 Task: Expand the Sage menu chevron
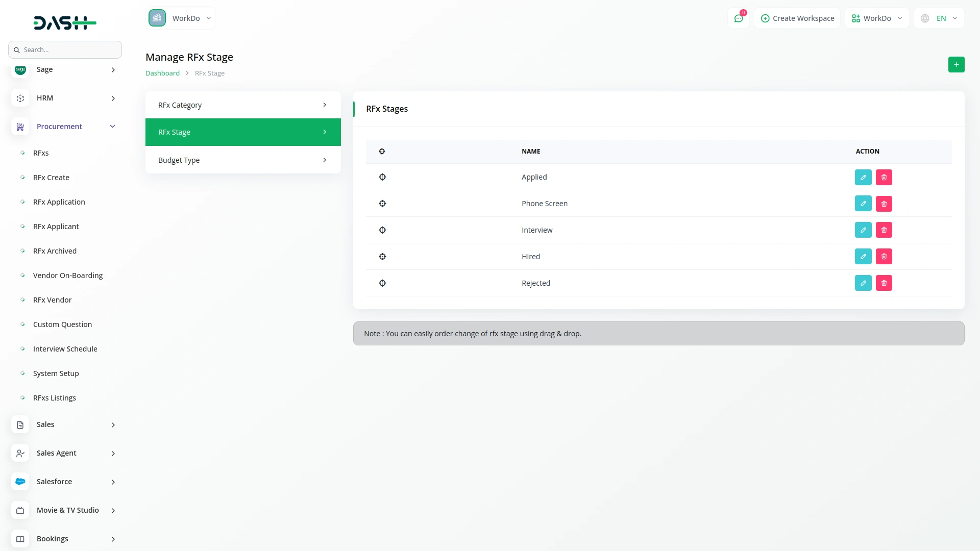(x=113, y=70)
